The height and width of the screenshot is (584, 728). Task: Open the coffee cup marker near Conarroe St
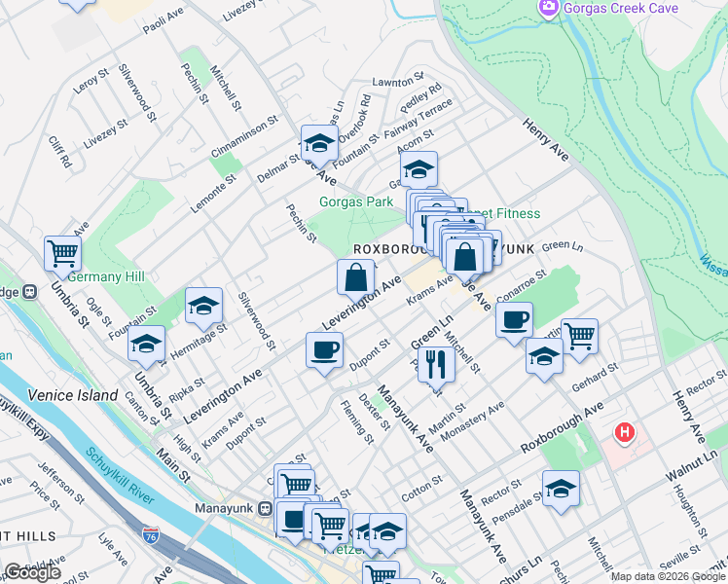coord(514,321)
